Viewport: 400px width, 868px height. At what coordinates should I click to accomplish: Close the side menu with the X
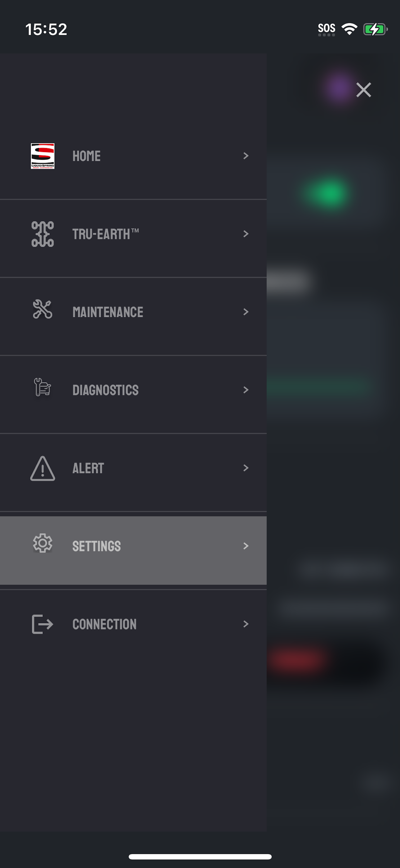point(364,90)
